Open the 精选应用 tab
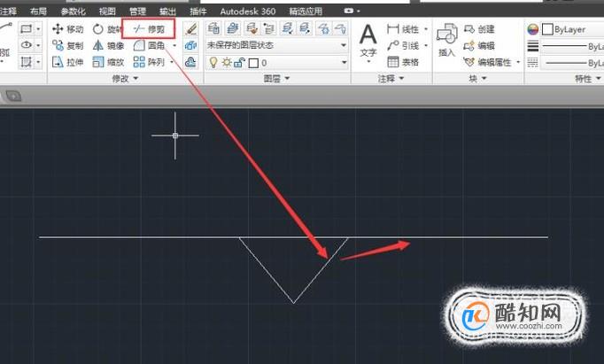 pyautogui.click(x=306, y=12)
